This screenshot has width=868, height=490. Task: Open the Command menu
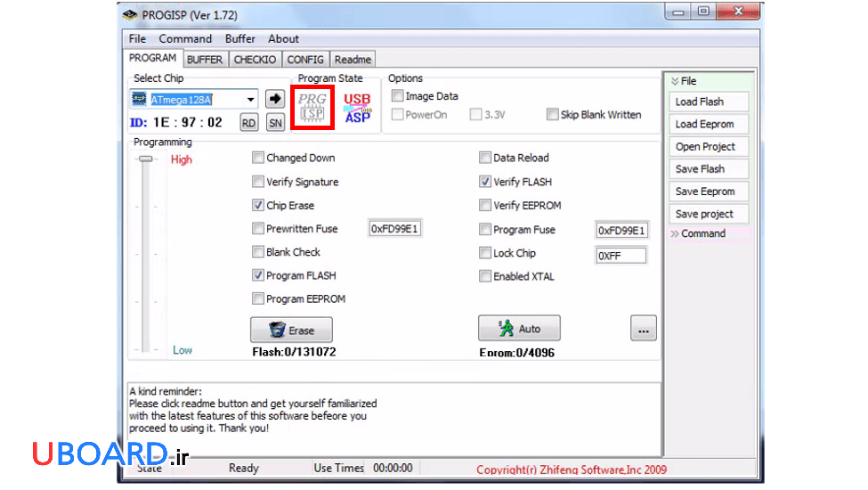tap(185, 39)
